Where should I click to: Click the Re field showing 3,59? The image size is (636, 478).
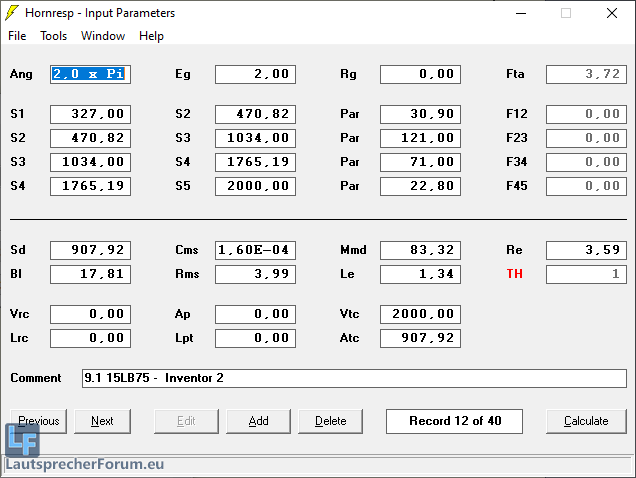586,250
